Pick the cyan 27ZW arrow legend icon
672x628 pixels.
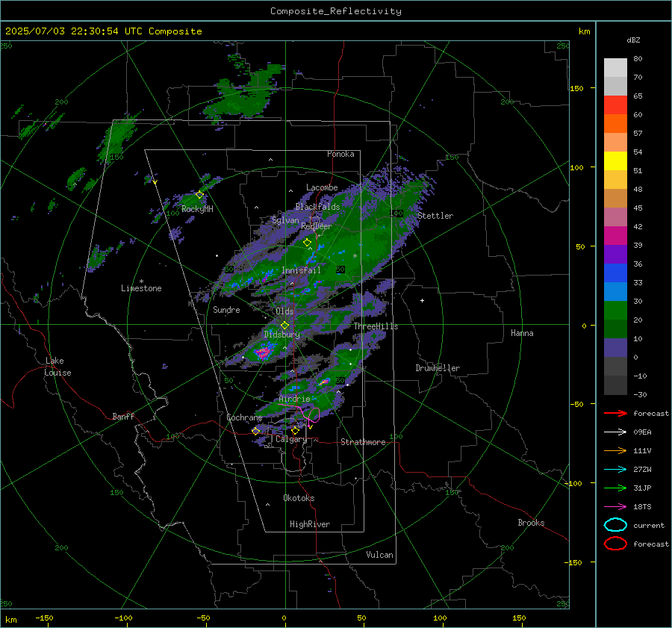pos(615,470)
